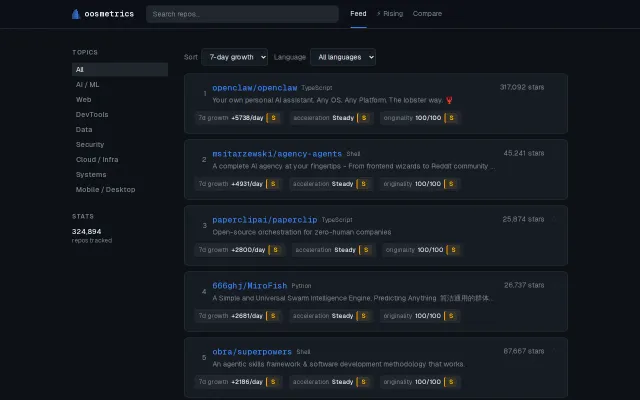This screenshot has height=400, width=640.
Task: Click the lobster emoji in openclaw description
Action: tap(449, 100)
